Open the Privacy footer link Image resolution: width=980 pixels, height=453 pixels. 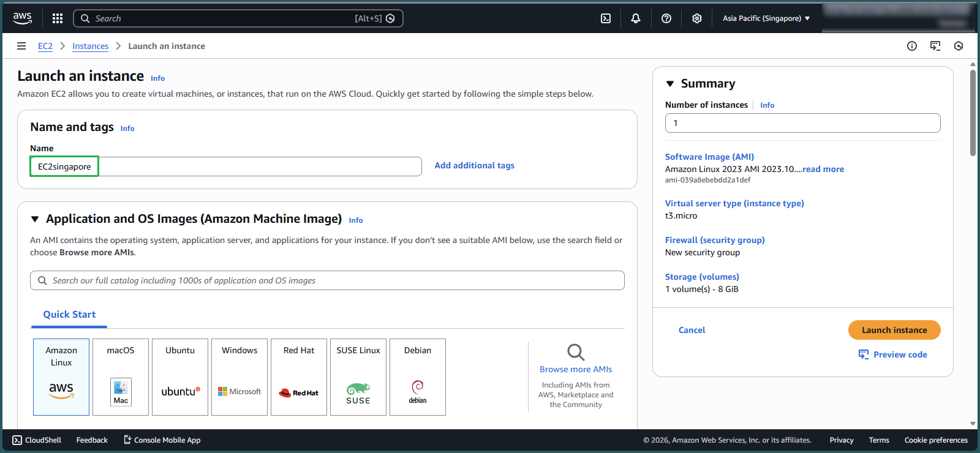tap(842, 440)
